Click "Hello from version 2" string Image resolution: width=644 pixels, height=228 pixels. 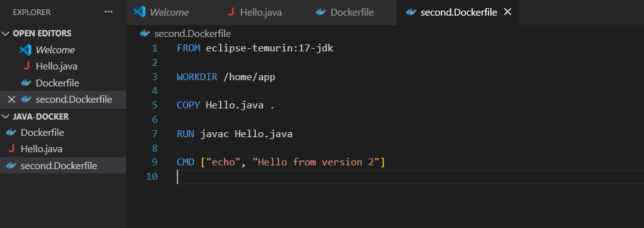click(316, 162)
